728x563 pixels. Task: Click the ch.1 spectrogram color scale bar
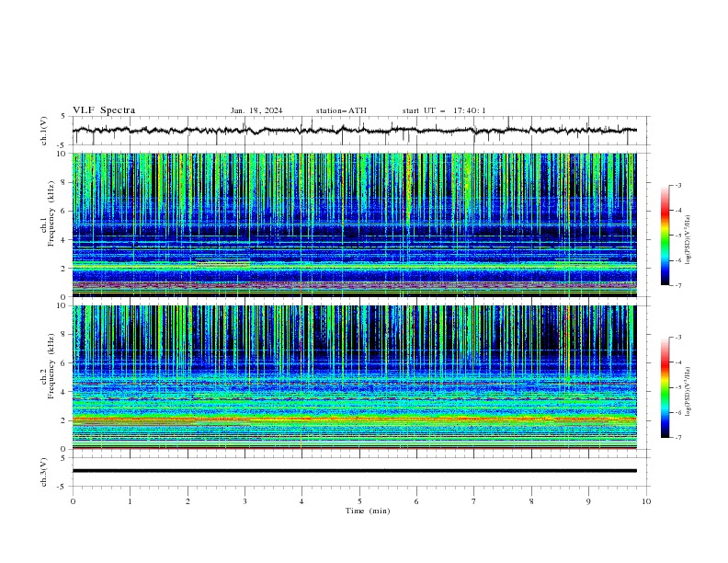pyautogui.click(x=665, y=236)
